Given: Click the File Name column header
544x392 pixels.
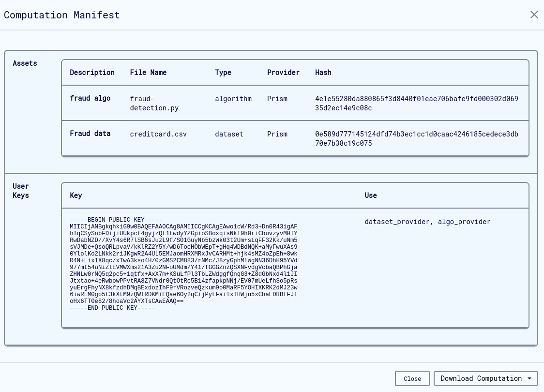Looking at the screenshot, I should pos(148,73).
